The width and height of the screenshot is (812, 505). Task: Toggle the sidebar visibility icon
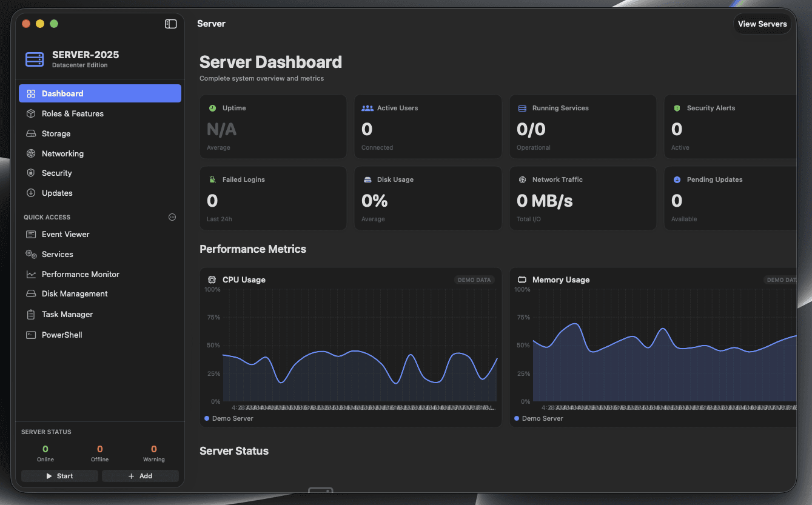171,24
